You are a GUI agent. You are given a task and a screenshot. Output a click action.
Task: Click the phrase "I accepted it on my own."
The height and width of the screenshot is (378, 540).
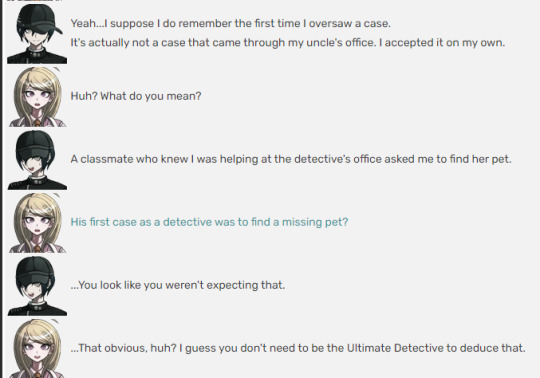point(442,43)
